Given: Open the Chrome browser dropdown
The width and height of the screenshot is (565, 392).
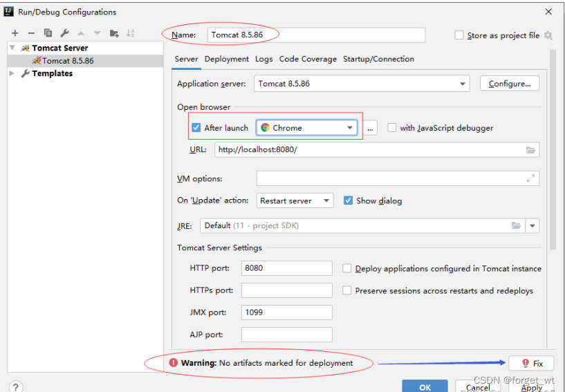Looking at the screenshot, I should click(306, 128).
